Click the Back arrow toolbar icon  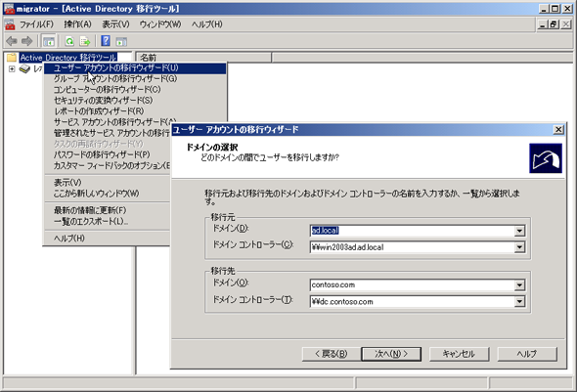click(12, 41)
